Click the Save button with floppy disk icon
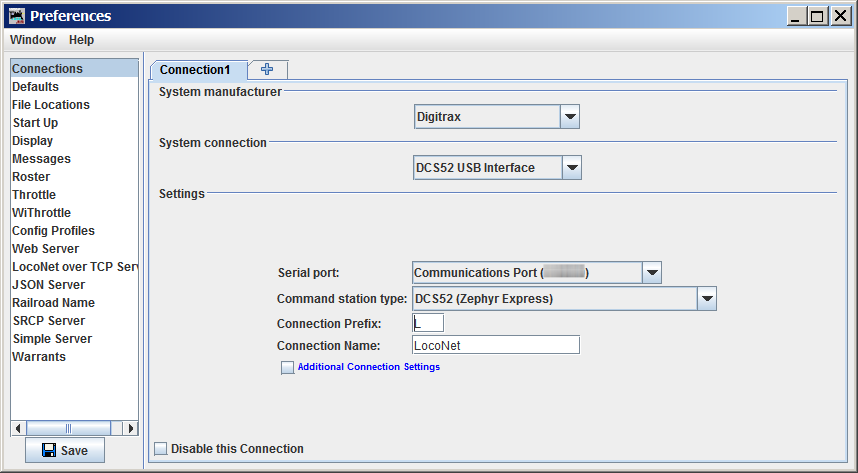Viewport: 858px width, 473px height. tap(65, 450)
